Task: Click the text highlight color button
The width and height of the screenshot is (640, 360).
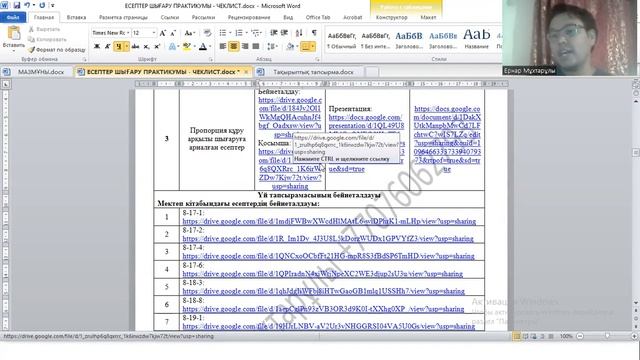Action: pyautogui.click(x=187, y=47)
